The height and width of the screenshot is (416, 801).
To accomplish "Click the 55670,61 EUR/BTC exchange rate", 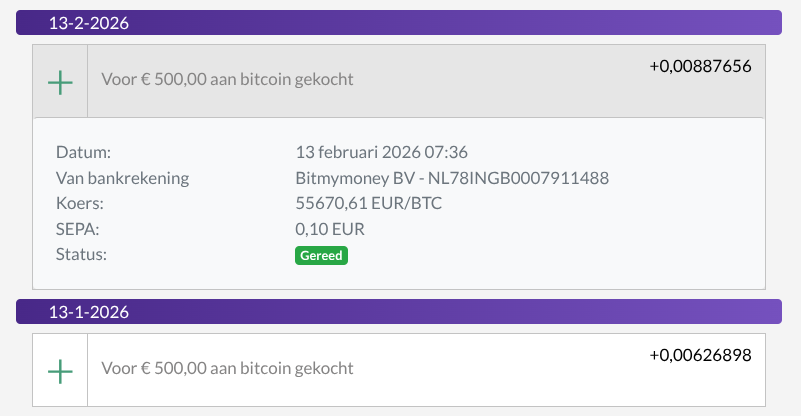I will 368,204.
